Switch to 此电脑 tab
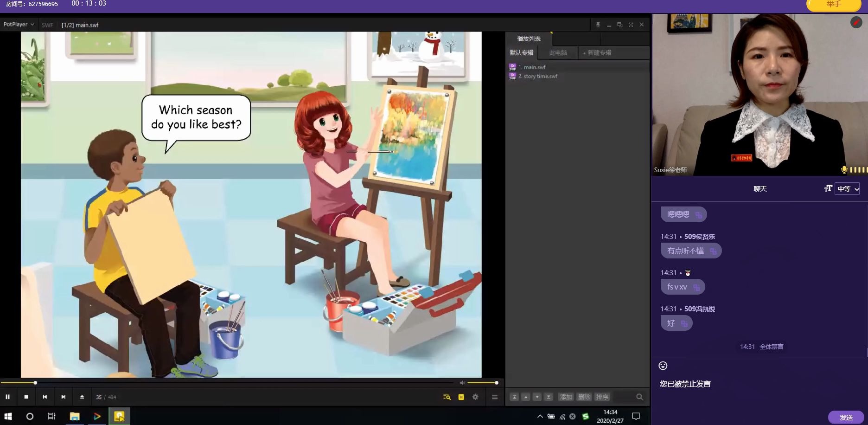Screen dimensions: 868x425 pyautogui.click(x=558, y=52)
